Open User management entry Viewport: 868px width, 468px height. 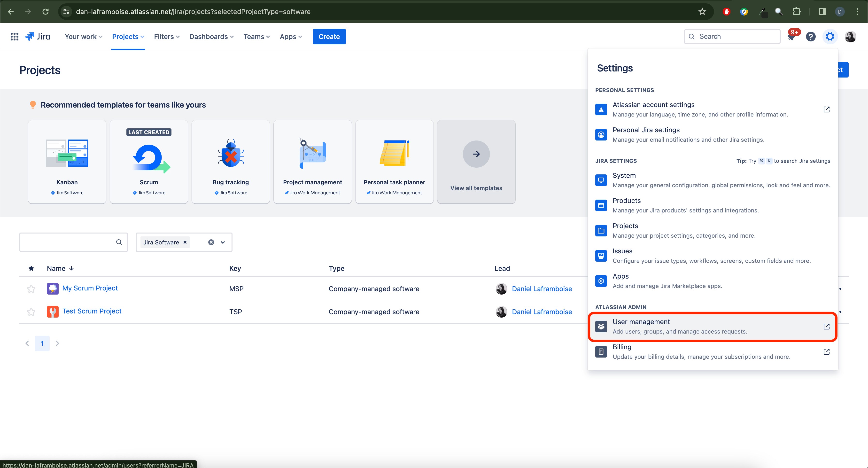point(713,327)
